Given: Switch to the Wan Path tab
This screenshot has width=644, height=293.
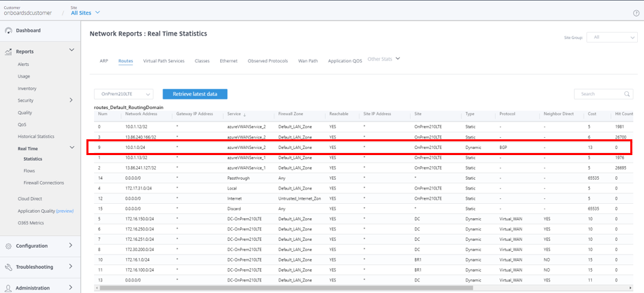Looking at the screenshot, I should 308,61.
